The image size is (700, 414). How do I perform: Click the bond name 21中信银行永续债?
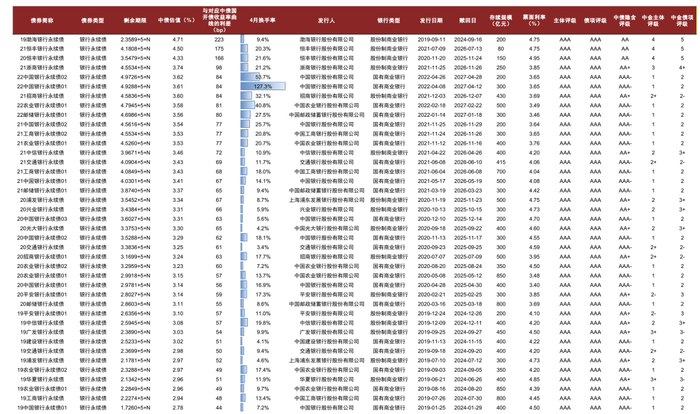click(x=42, y=152)
